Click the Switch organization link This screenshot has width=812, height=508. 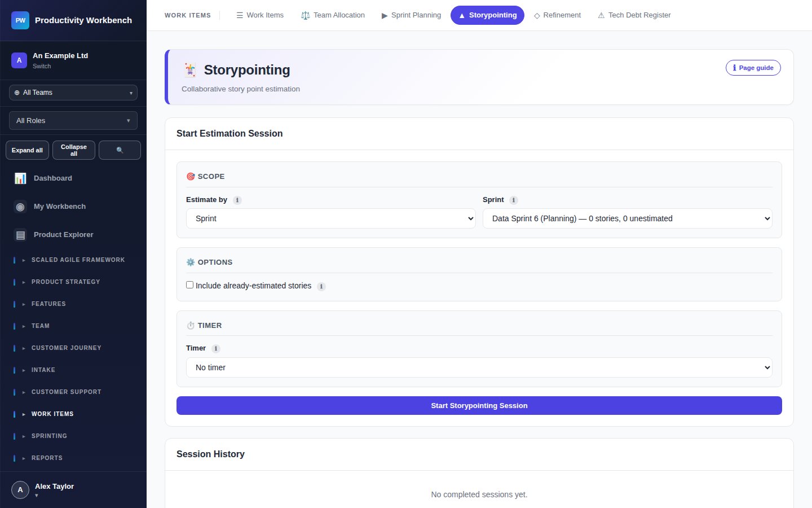(x=42, y=66)
